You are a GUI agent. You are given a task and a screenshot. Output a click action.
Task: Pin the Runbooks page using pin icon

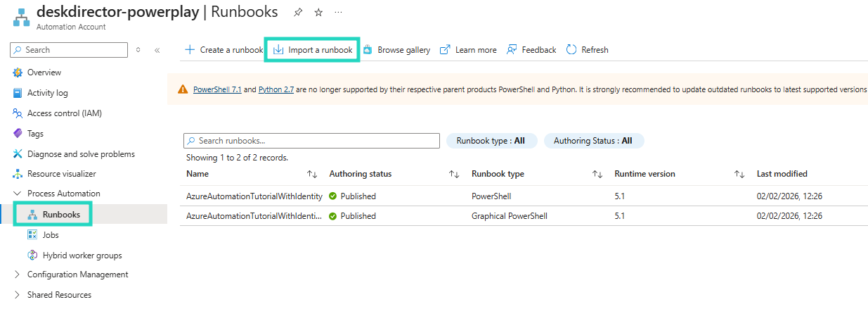coord(298,13)
